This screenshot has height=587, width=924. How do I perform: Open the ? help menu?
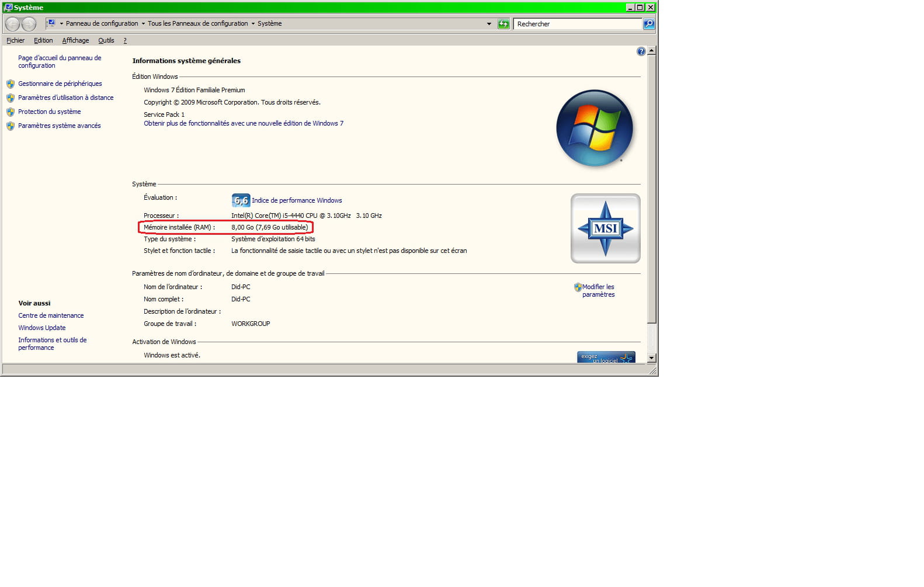pyautogui.click(x=125, y=40)
